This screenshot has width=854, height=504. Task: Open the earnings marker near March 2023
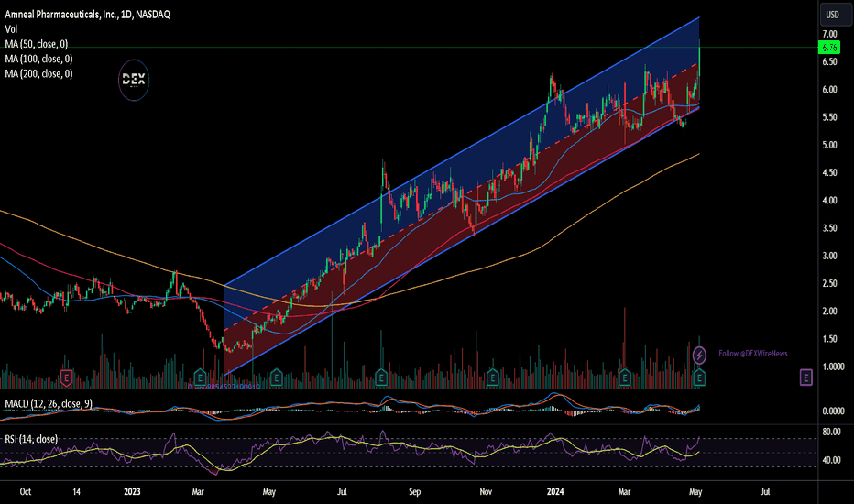(200, 377)
